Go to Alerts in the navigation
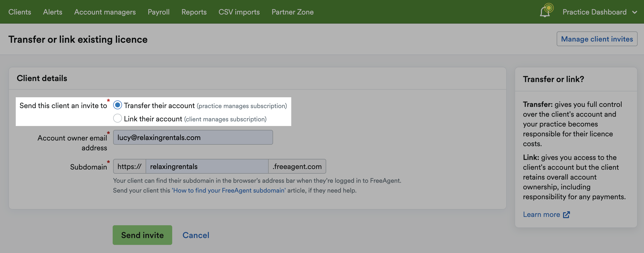 [x=52, y=12]
